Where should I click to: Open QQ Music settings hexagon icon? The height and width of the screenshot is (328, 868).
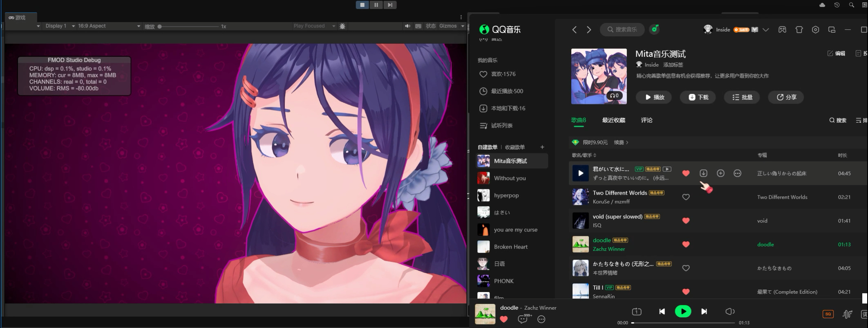tap(815, 29)
